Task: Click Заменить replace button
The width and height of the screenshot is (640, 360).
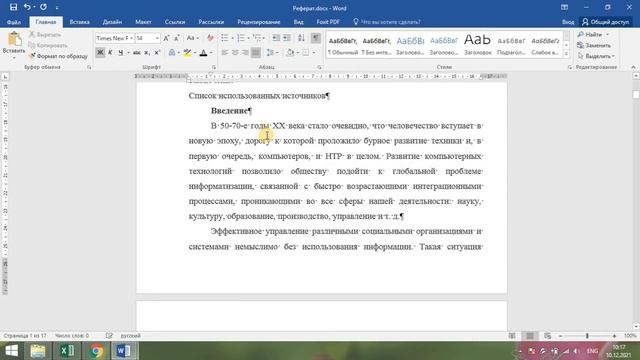Action: (594, 45)
